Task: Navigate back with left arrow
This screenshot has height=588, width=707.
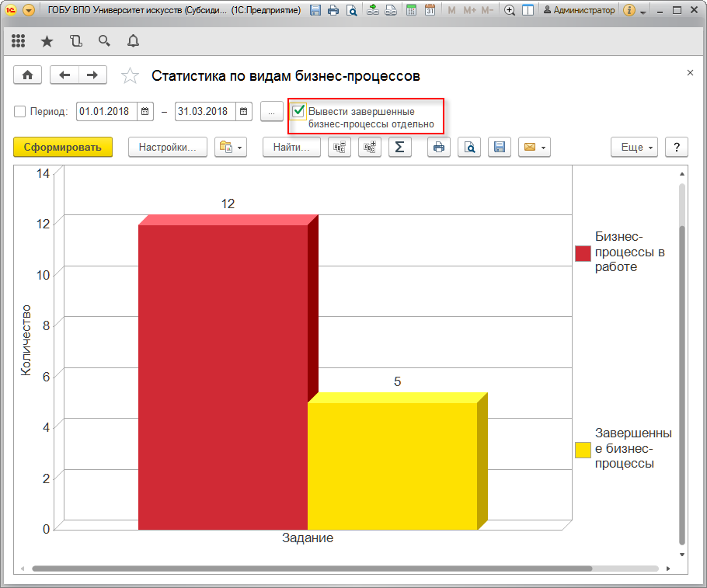Action: click(x=64, y=75)
